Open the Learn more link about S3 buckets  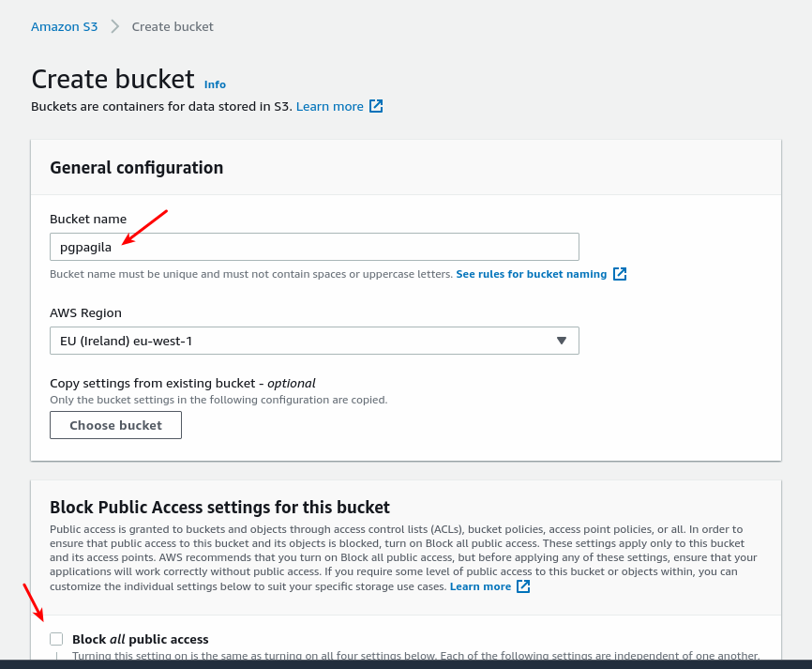point(329,106)
